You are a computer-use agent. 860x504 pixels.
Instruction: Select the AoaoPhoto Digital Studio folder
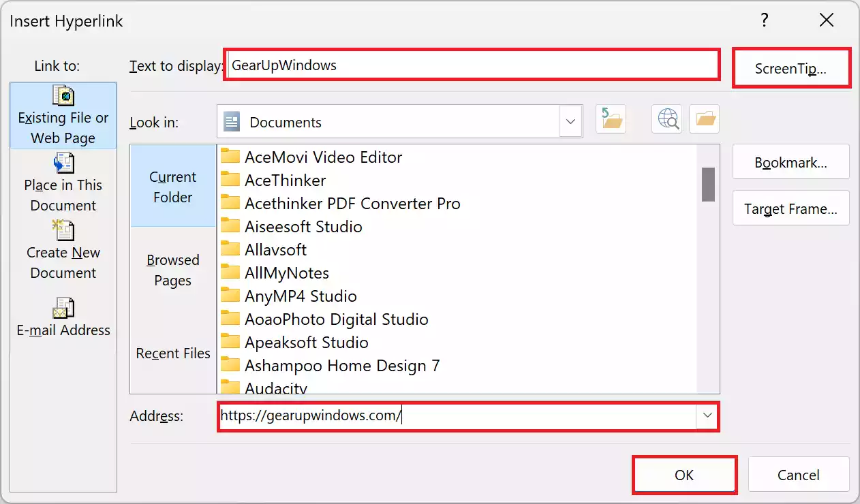point(325,319)
